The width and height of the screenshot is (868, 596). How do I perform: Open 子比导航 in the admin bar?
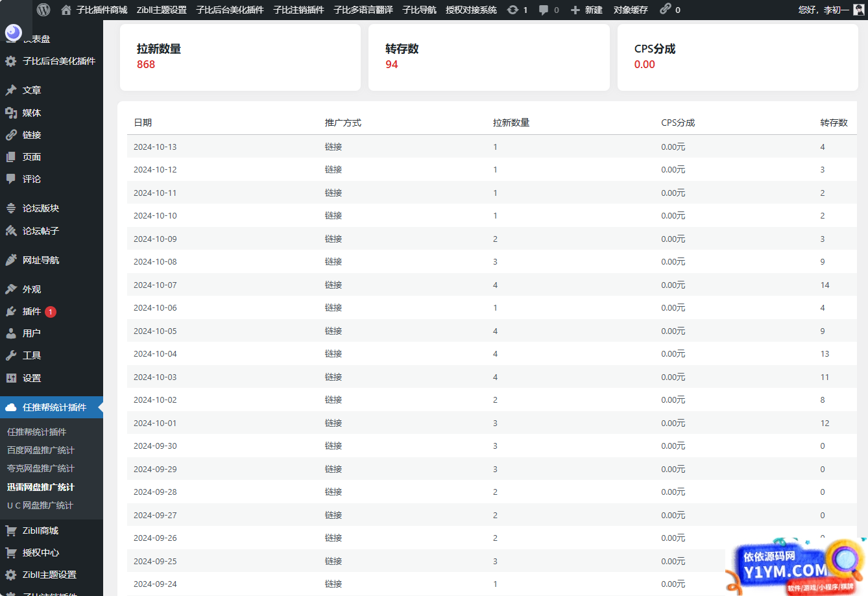click(419, 10)
